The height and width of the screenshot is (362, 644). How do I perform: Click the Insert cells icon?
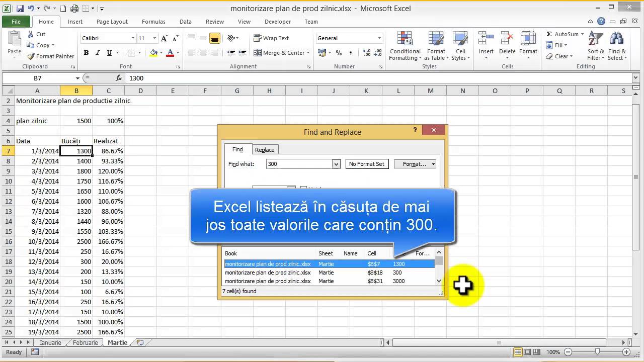pos(486,39)
